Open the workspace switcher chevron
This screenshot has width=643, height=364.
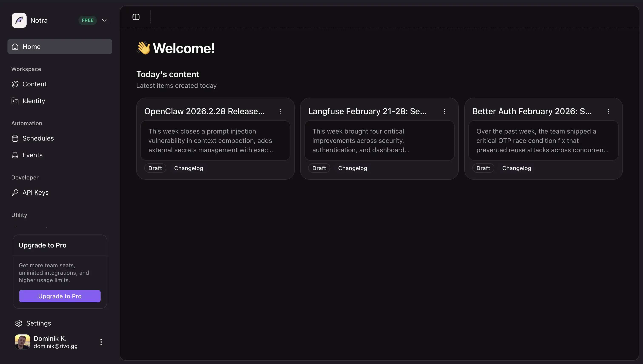(x=104, y=20)
